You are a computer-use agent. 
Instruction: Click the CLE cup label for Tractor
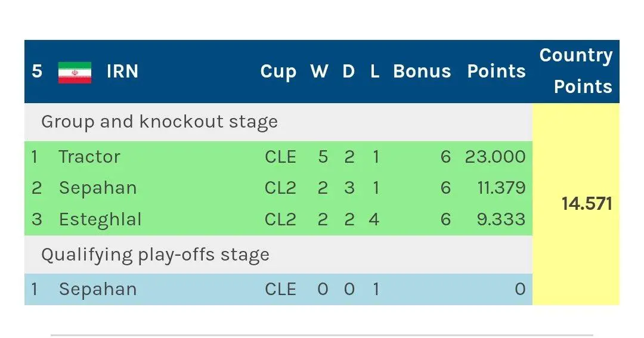(280, 157)
